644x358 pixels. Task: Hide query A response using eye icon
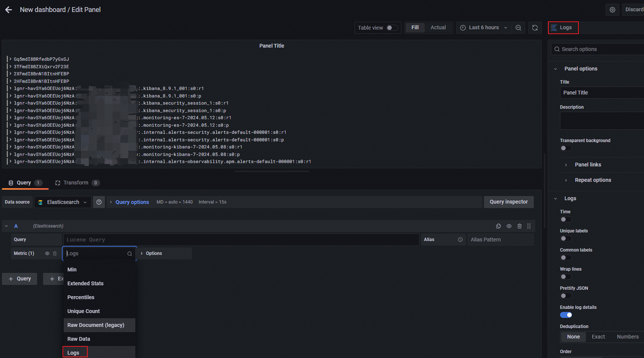pos(509,226)
